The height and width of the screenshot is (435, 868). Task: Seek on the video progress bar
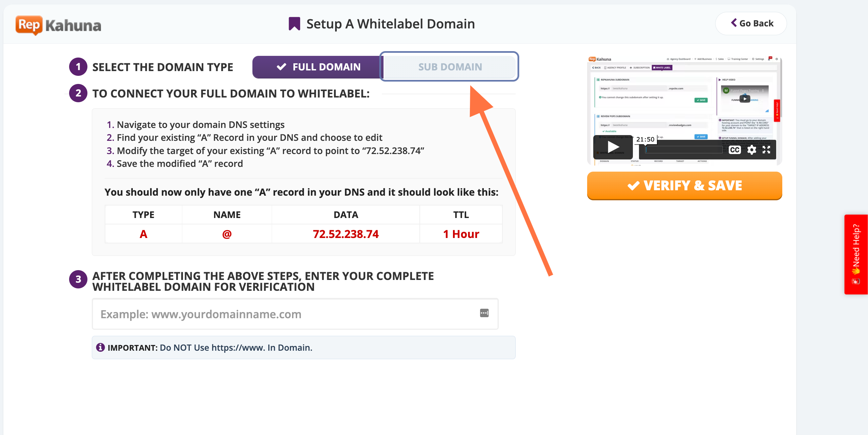point(684,150)
